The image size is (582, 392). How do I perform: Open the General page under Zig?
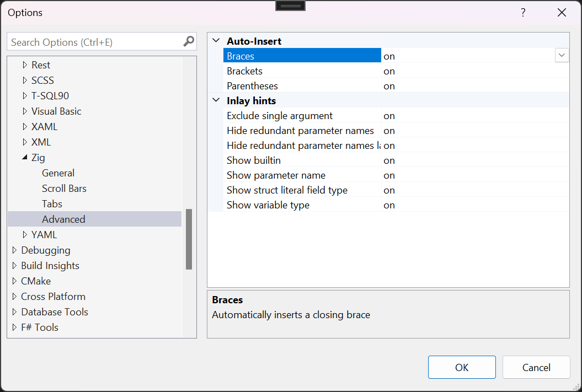58,173
